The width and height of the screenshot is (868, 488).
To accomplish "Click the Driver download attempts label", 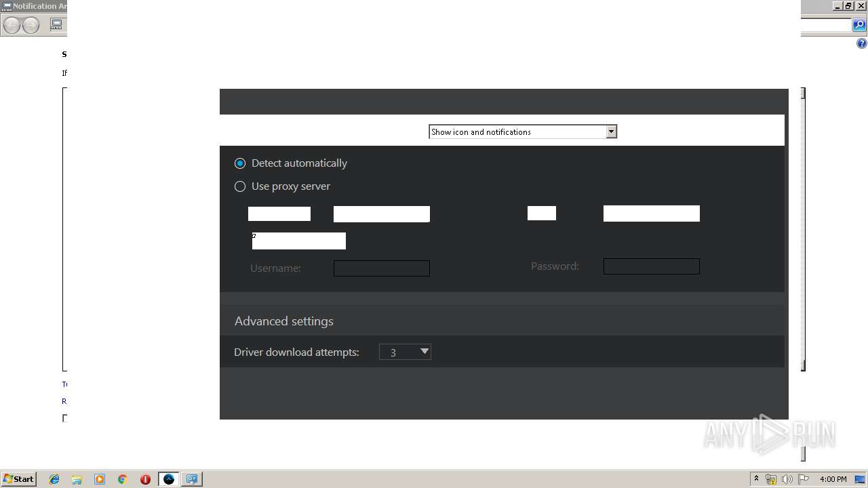I will 296,352.
